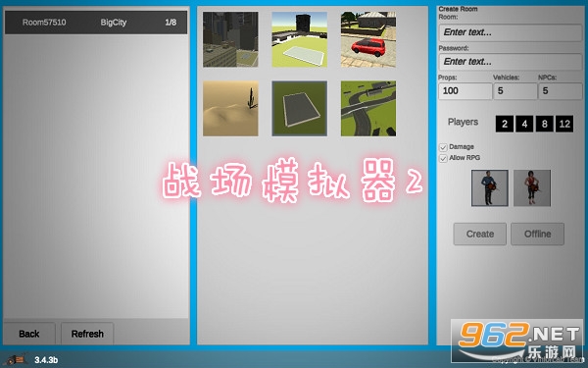
Task: Set Players count to 4
Action: (524, 124)
